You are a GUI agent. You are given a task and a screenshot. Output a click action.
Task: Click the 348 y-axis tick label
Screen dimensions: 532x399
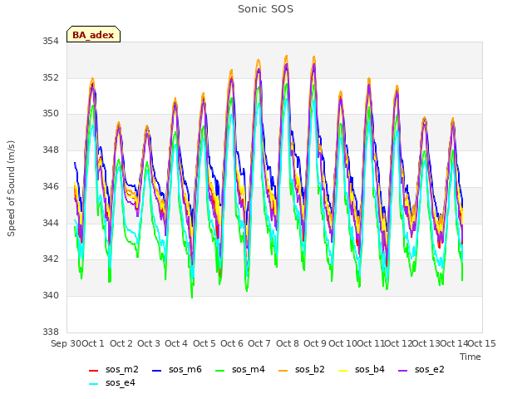[x=51, y=150]
